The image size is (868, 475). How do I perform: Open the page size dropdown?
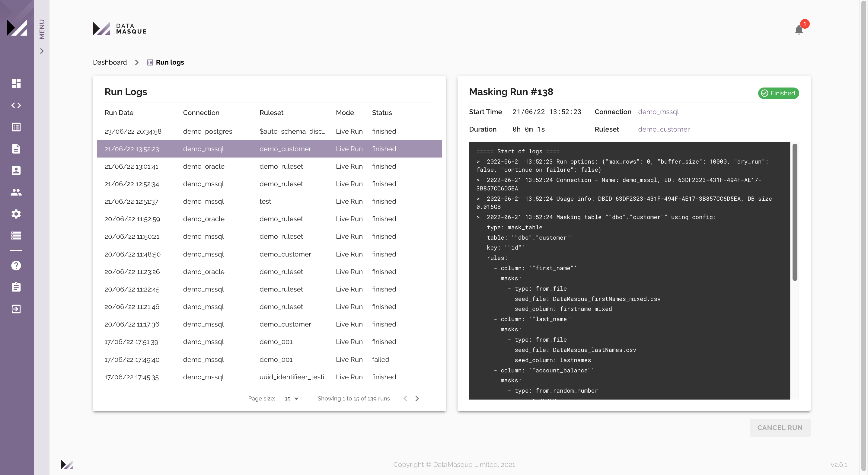point(292,399)
